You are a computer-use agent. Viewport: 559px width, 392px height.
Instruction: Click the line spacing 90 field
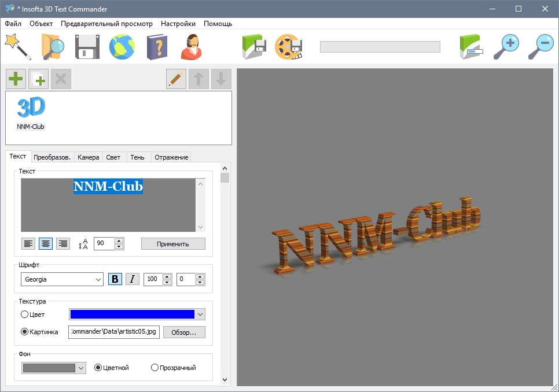tap(104, 243)
